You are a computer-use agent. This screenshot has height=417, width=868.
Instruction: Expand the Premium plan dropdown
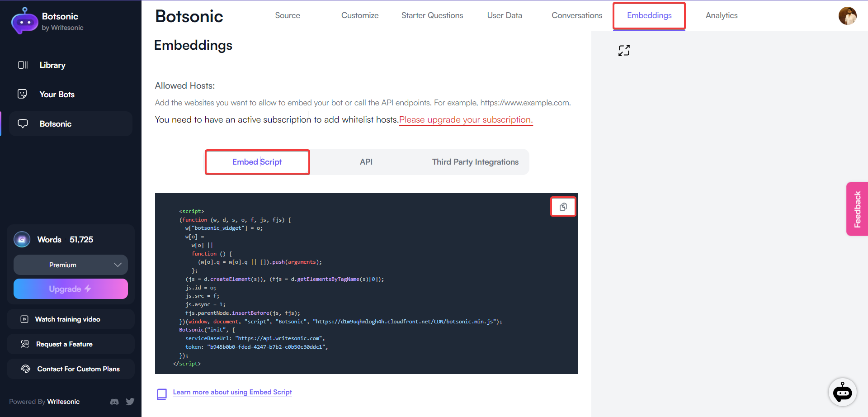coord(71,265)
